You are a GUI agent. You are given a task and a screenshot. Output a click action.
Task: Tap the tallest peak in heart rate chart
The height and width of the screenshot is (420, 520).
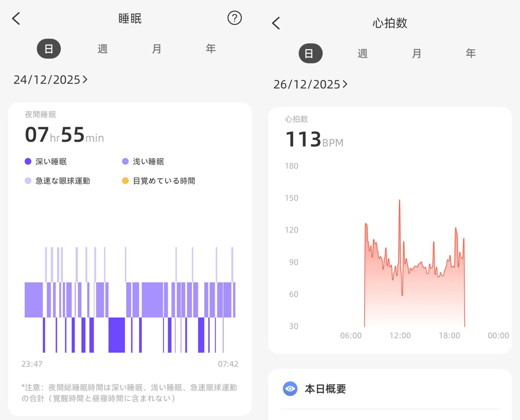(x=399, y=201)
